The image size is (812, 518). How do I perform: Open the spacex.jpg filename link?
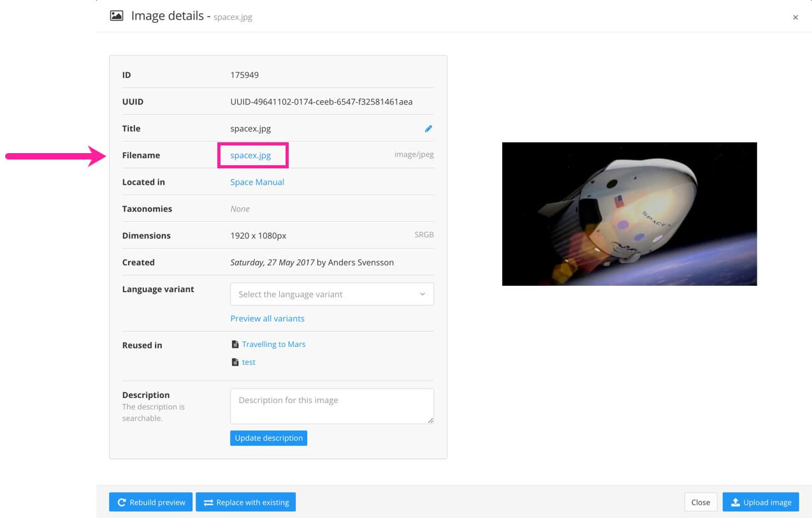pos(250,155)
